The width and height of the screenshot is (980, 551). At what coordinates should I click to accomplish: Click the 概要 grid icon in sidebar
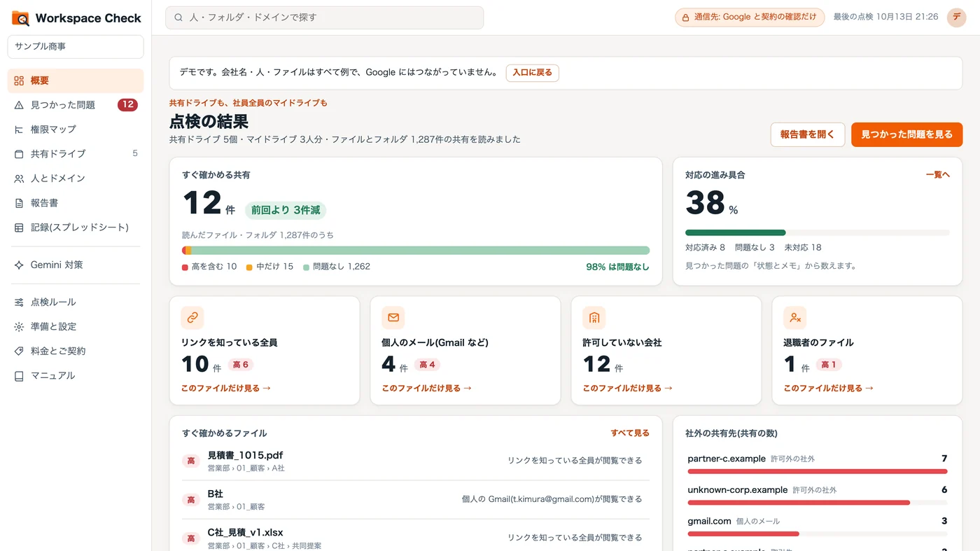(x=19, y=81)
